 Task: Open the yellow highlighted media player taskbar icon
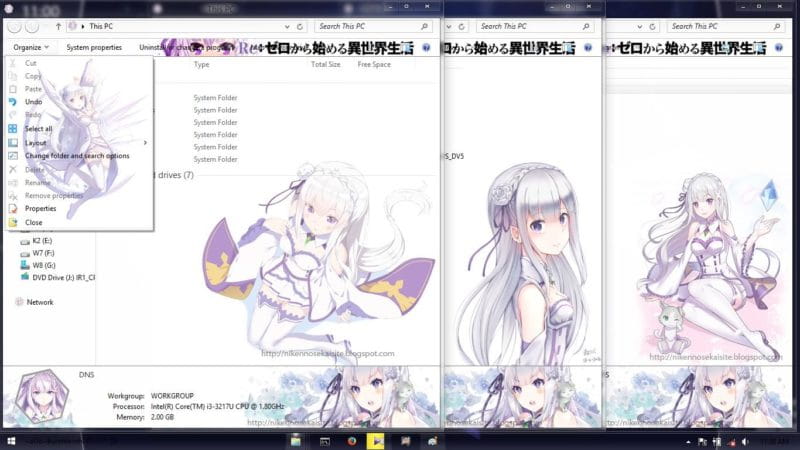pyautogui.click(x=376, y=441)
